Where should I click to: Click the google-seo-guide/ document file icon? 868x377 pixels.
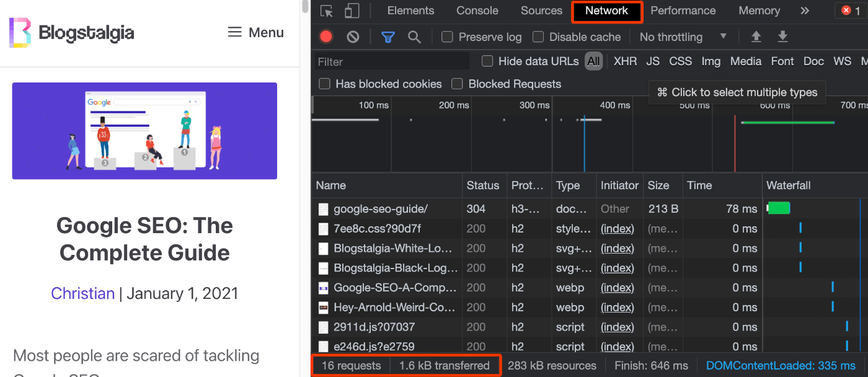coord(324,209)
